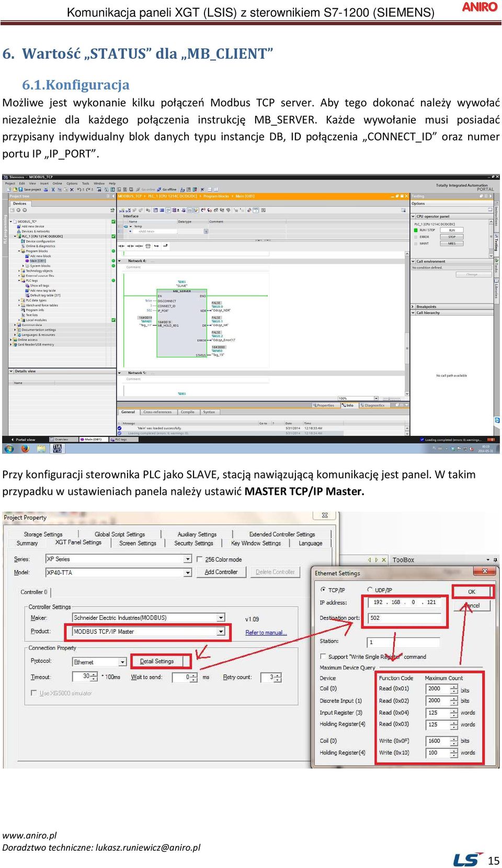
Task: Select the TCP/IP radio button
Action: [323, 589]
